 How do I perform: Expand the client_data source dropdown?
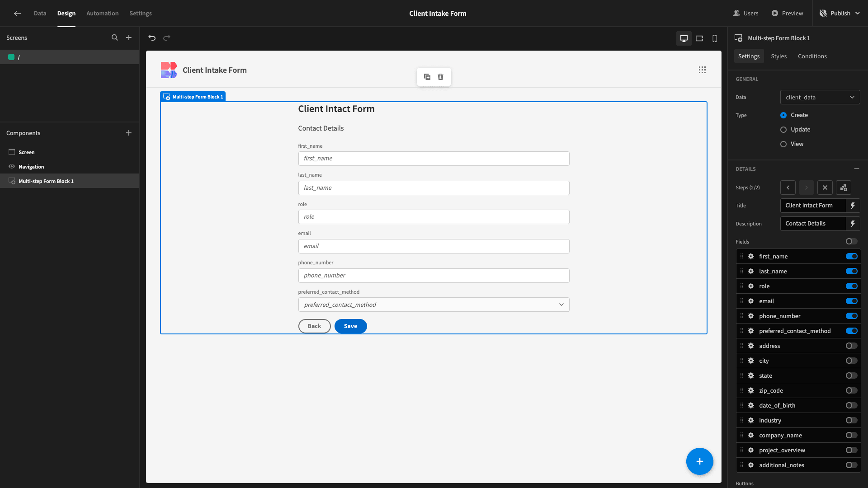(820, 97)
